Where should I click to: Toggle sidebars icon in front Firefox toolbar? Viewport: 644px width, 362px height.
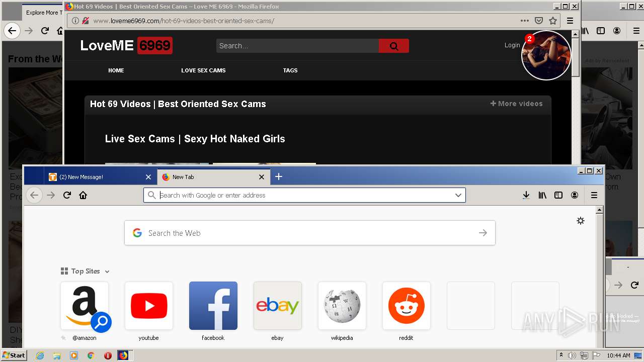coord(558,195)
